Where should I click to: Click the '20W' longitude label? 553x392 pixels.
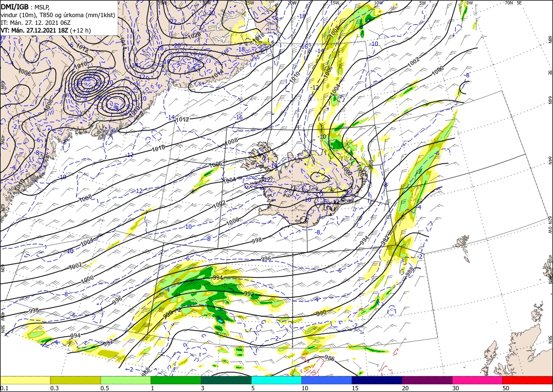pyautogui.click(x=291, y=3)
